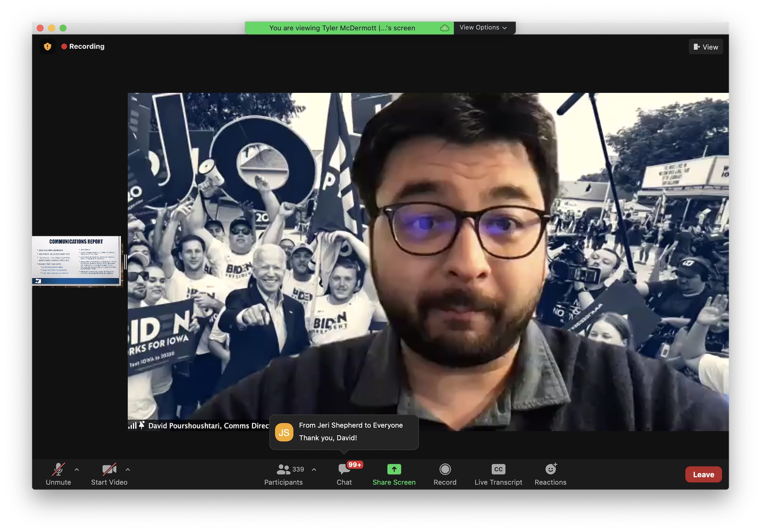The width and height of the screenshot is (761, 532).
Task: Open the View Options dropdown
Action: point(483,28)
